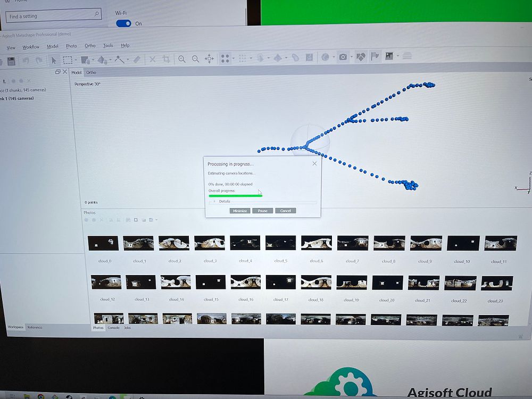
Task: Select the Ruler measure tool
Action: tap(119, 60)
